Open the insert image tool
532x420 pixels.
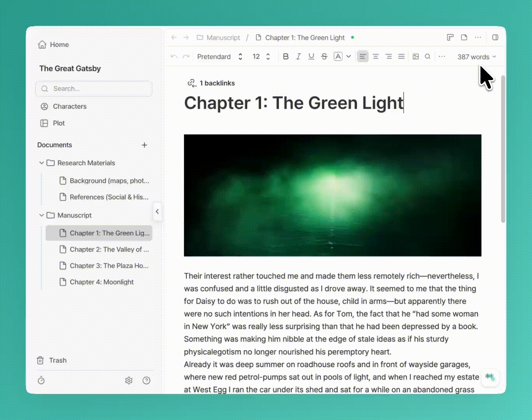pos(416,56)
